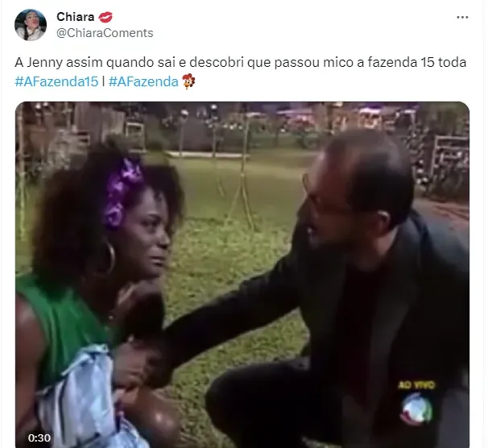
Task: Click the rooster emoji after #AFazenda
Action: pos(188,81)
